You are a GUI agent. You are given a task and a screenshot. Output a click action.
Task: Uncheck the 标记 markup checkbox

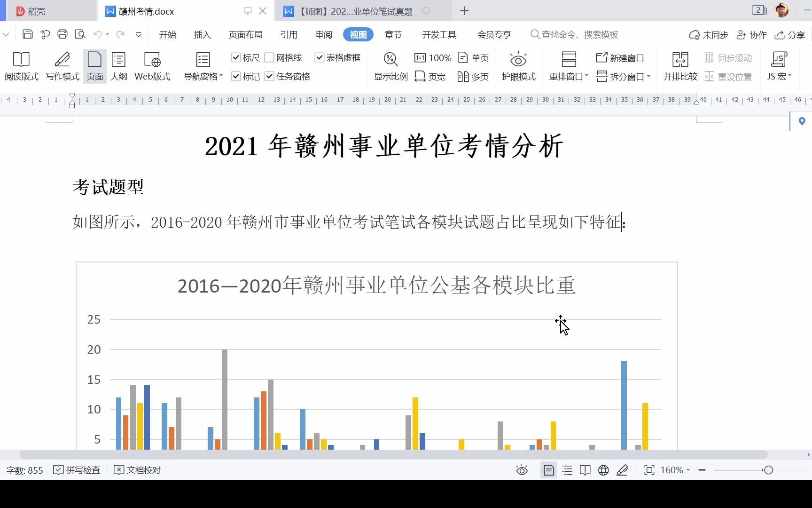236,76
